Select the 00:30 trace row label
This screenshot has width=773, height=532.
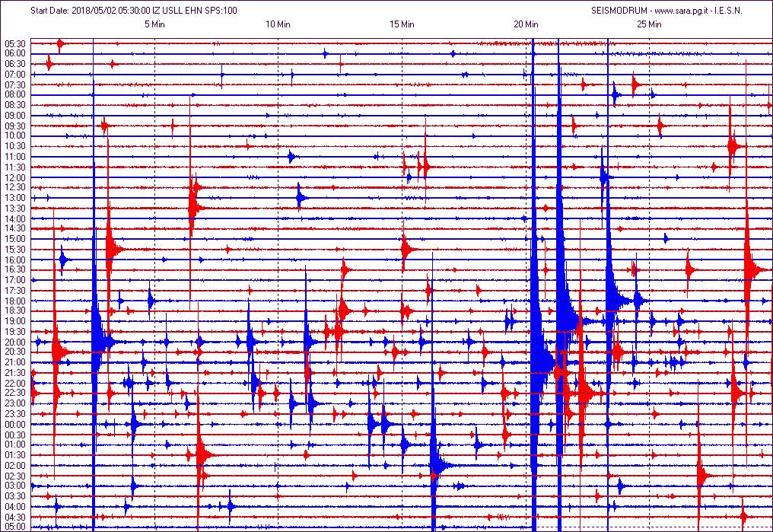tap(15, 434)
